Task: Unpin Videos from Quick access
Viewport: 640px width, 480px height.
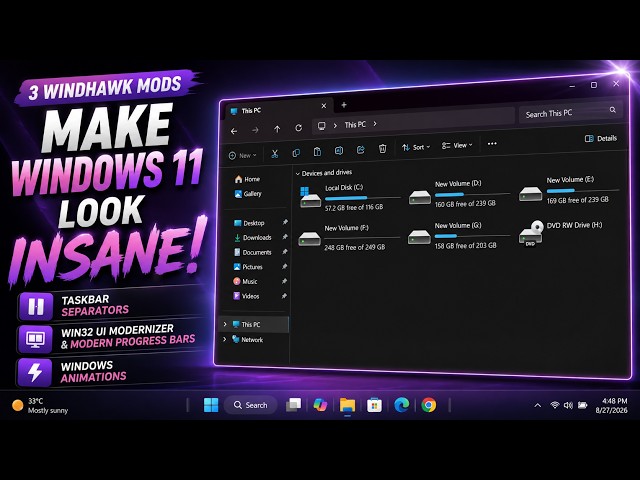Action: (x=284, y=296)
